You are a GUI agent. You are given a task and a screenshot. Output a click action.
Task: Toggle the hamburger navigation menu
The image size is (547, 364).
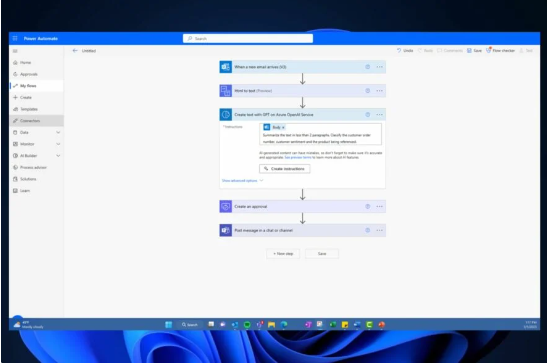[x=15, y=51]
